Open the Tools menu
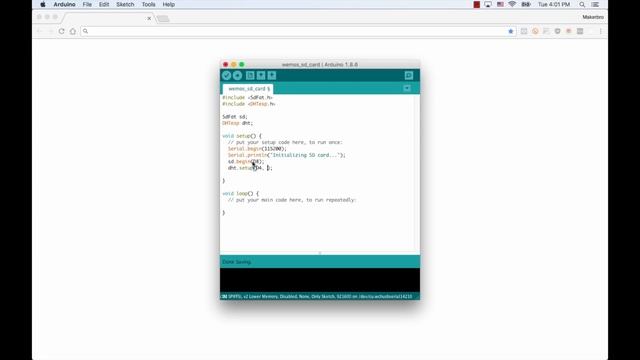Screen dimensions: 640x360 point(148,4)
